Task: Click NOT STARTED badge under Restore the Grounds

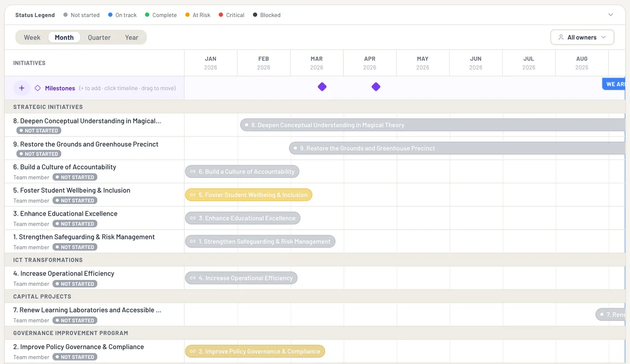Action: click(x=39, y=154)
